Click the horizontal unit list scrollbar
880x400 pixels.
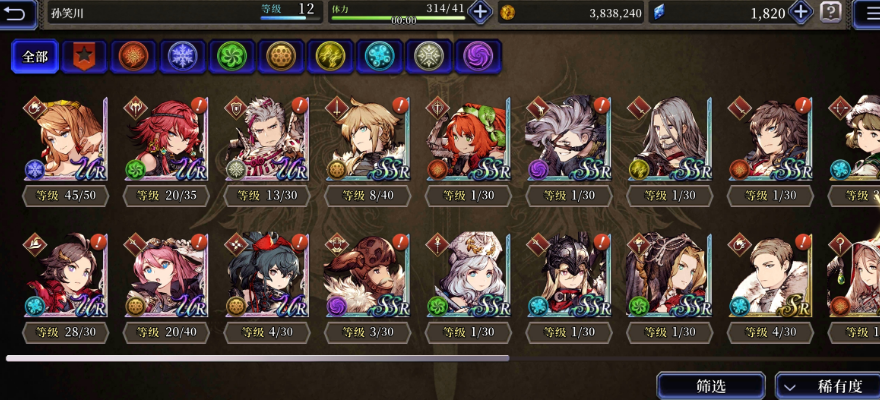click(258, 358)
